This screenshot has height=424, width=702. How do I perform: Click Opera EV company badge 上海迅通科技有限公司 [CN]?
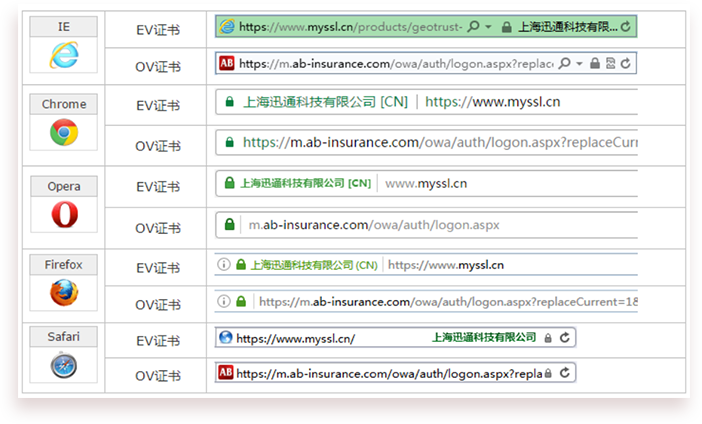tap(306, 183)
